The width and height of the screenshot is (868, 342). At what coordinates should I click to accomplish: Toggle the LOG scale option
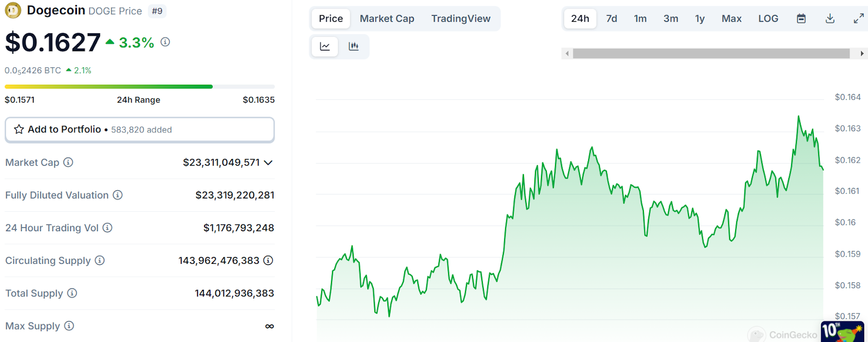point(768,18)
